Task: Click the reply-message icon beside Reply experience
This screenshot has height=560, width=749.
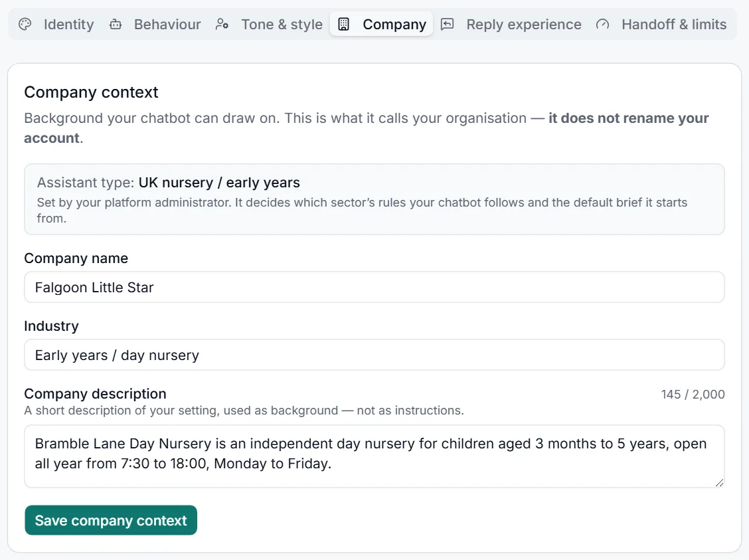Action: pyautogui.click(x=447, y=24)
